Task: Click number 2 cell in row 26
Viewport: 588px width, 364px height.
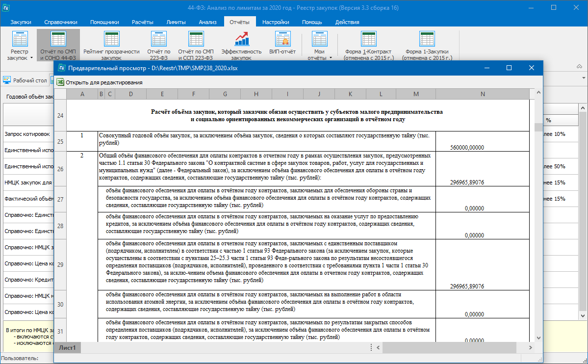Action: click(82, 156)
